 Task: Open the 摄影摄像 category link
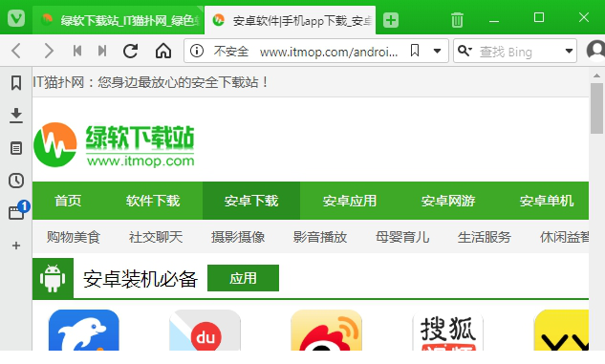238,237
